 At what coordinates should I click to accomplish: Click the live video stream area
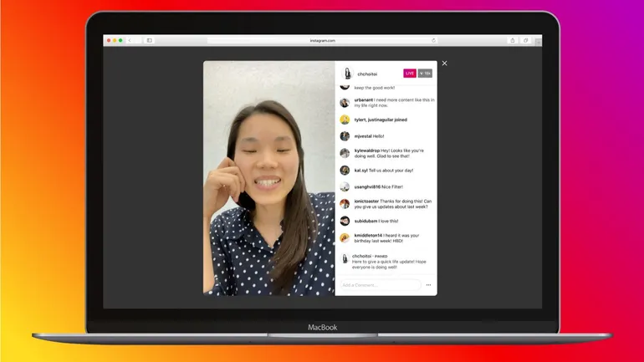(268, 177)
